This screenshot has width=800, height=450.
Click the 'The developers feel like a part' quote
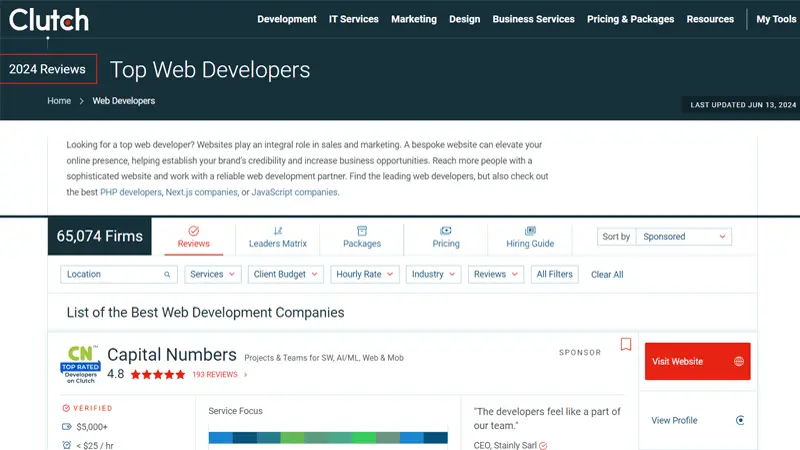[547, 418]
